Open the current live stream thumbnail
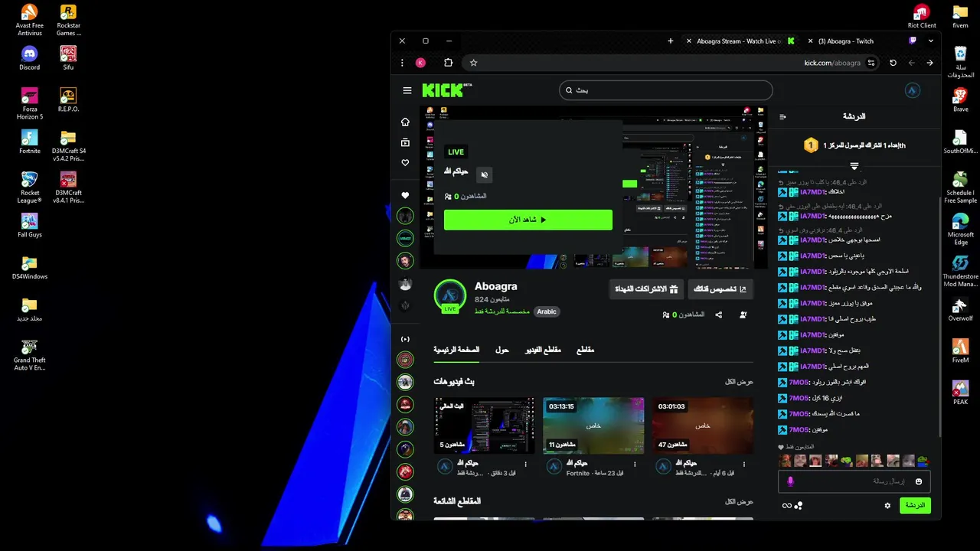This screenshot has width=980, height=551. [485, 425]
